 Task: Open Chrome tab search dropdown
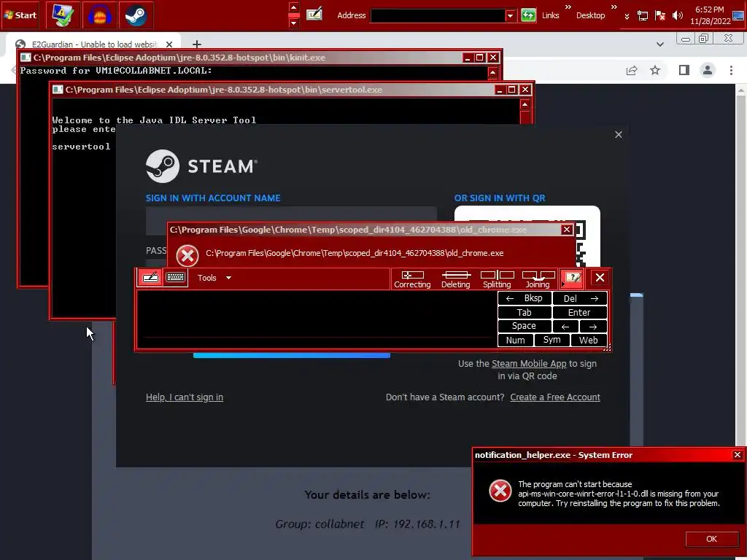click(x=659, y=44)
